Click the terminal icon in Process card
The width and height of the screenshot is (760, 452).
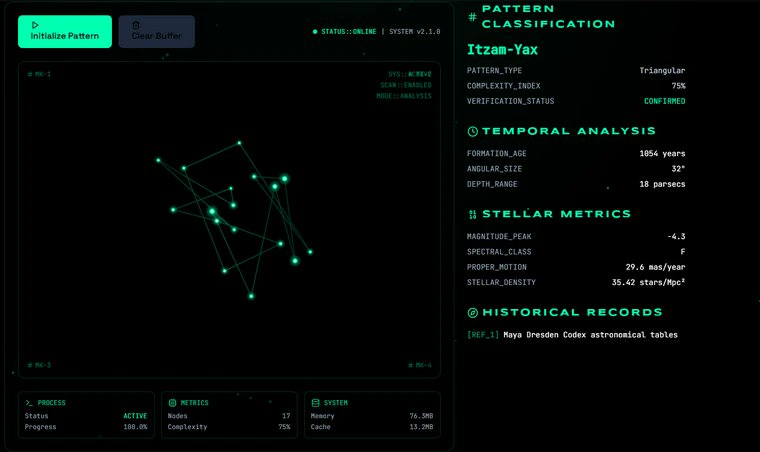pos(29,403)
